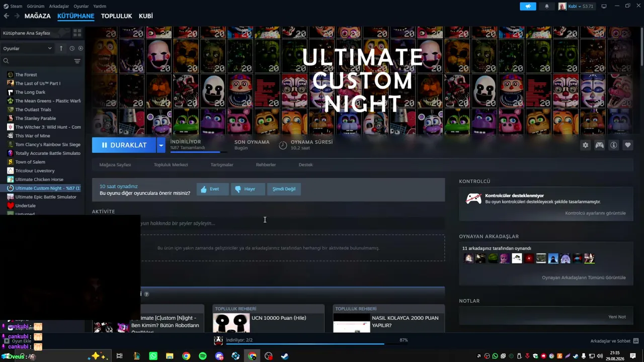The height and width of the screenshot is (362, 644).
Task: Open the Oyunlar menu in the menu bar
Action: pos(81,6)
